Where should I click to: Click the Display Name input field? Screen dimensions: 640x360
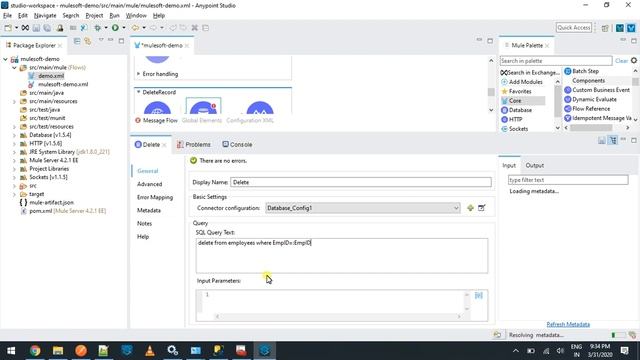tap(361, 182)
